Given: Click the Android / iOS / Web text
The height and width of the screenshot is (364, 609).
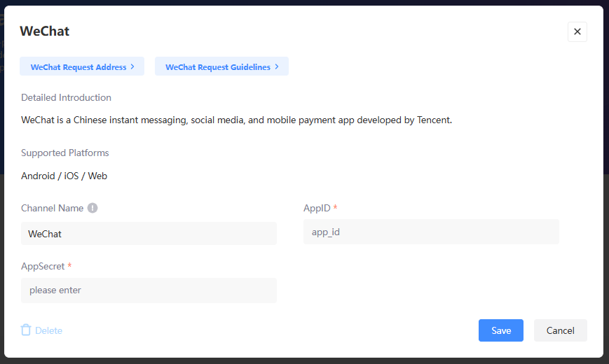Looking at the screenshot, I should tap(64, 176).
